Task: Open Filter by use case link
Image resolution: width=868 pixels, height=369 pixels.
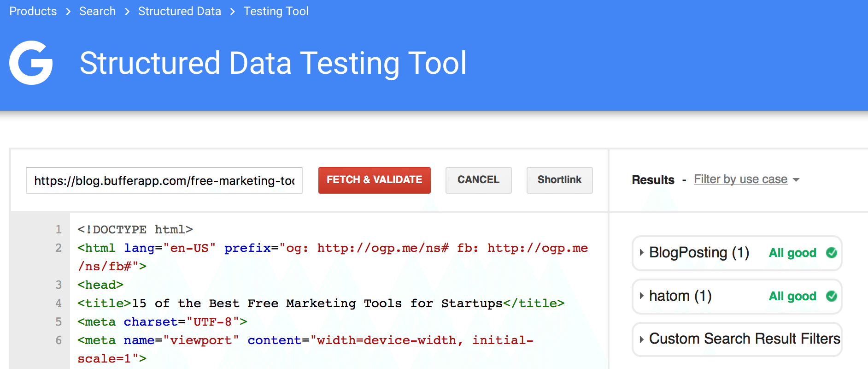Action: (x=740, y=179)
